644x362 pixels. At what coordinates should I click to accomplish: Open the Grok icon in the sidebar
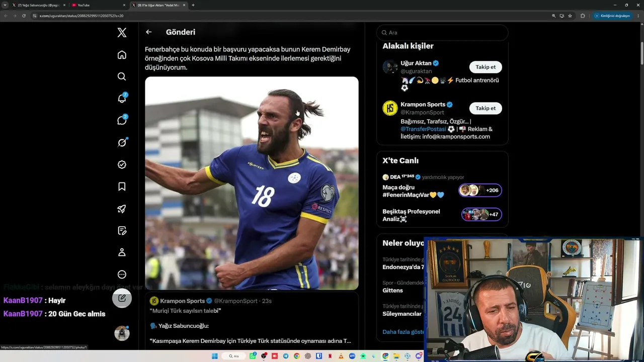tap(122, 142)
